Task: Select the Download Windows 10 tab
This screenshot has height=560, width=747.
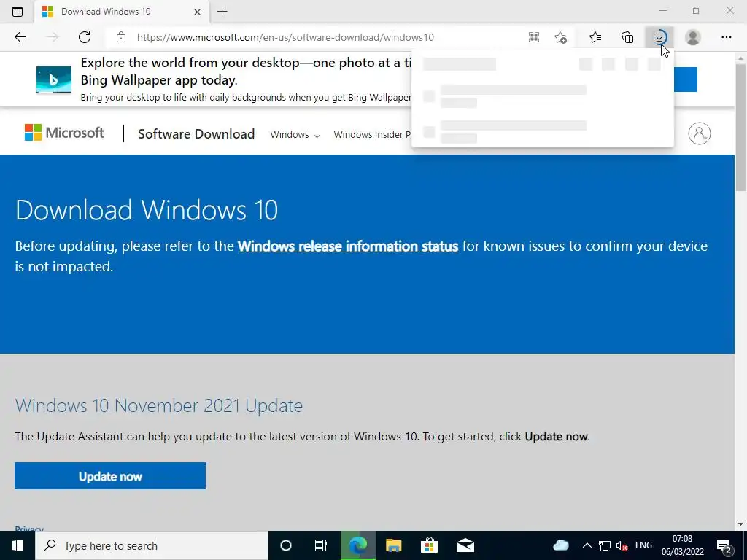Action: click(122, 12)
